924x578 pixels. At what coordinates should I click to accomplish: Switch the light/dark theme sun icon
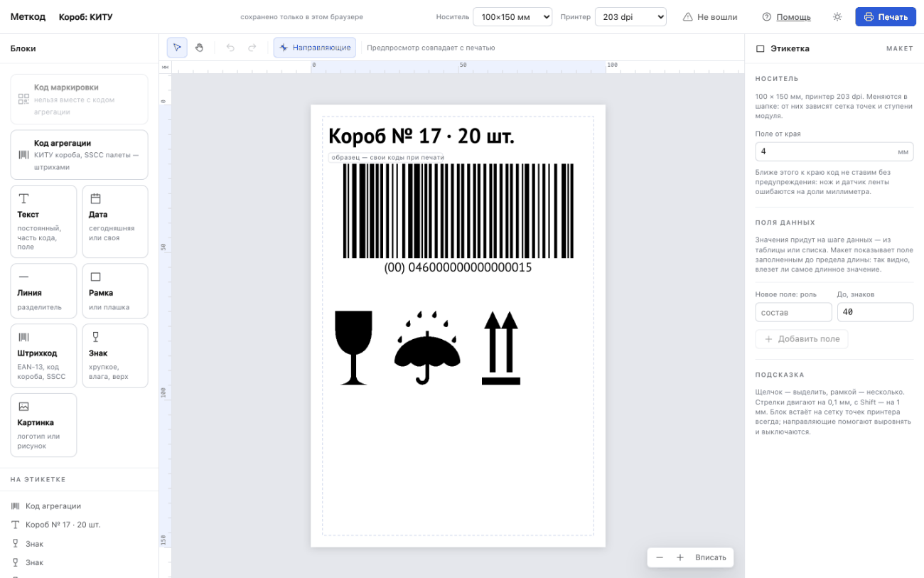[x=837, y=17]
